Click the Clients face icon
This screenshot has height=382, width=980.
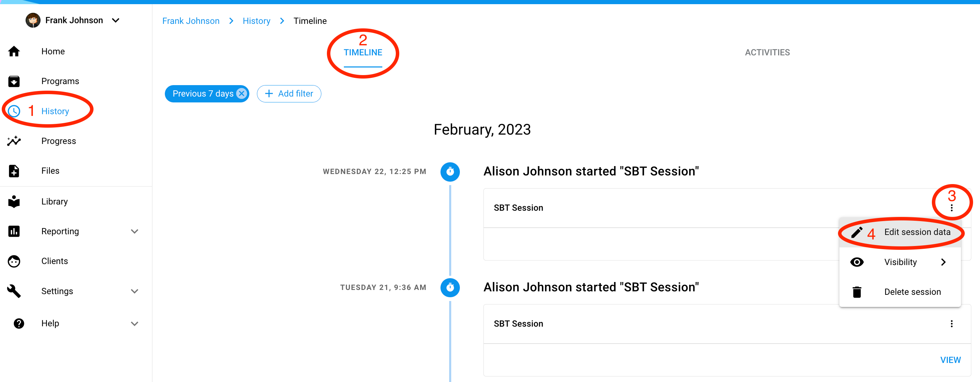point(14,261)
